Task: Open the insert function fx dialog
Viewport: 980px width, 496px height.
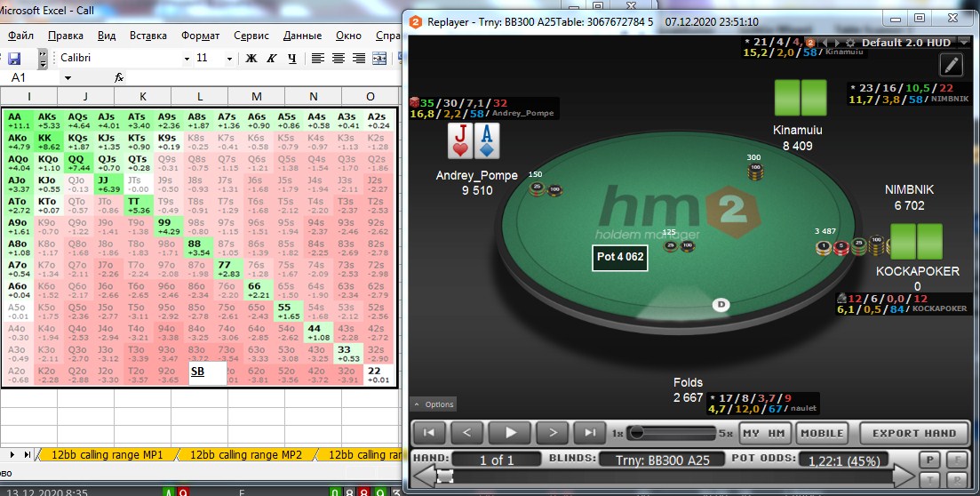Action: (119, 77)
